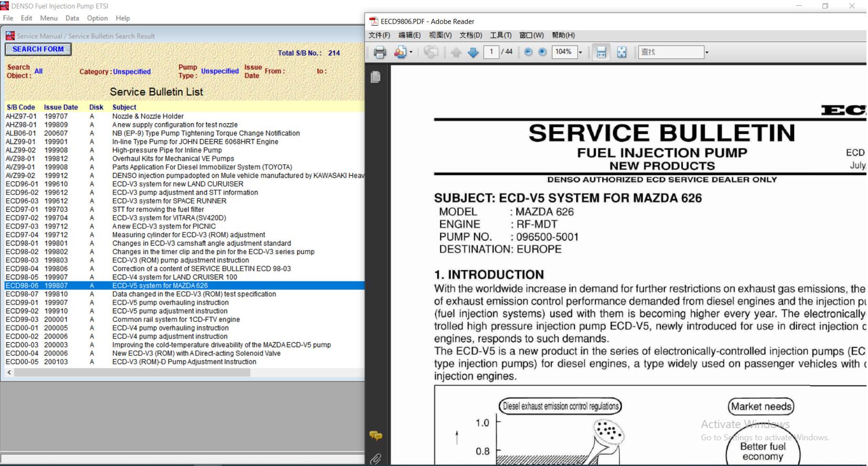Open Help menu in DENSO ETSI
This screenshot has width=868, height=466.
(123, 18)
